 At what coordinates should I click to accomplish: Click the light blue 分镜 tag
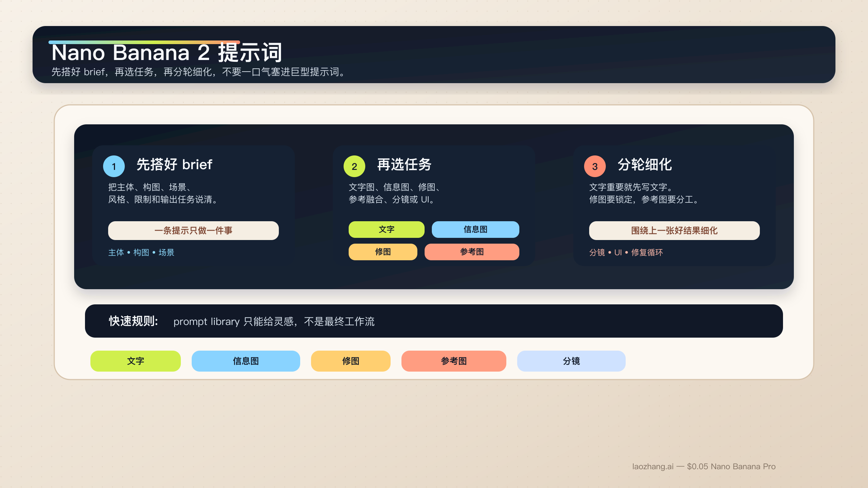click(571, 361)
